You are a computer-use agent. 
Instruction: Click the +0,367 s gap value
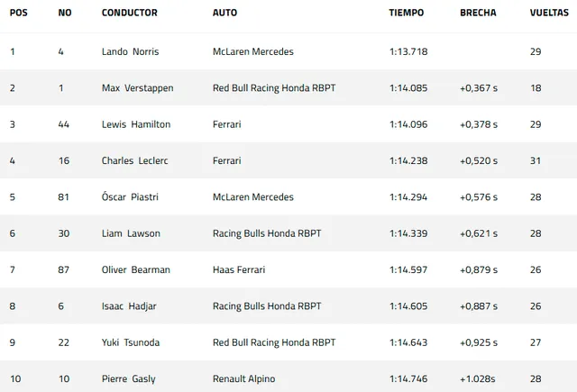tap(479, 88)
